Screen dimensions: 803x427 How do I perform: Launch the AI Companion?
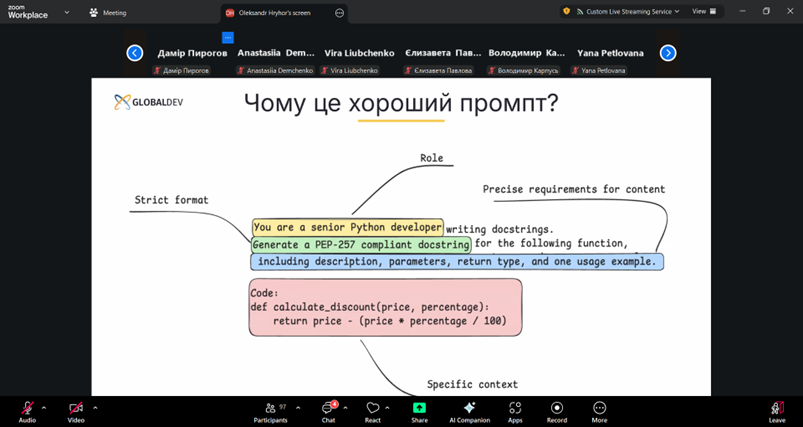[469, 410]
